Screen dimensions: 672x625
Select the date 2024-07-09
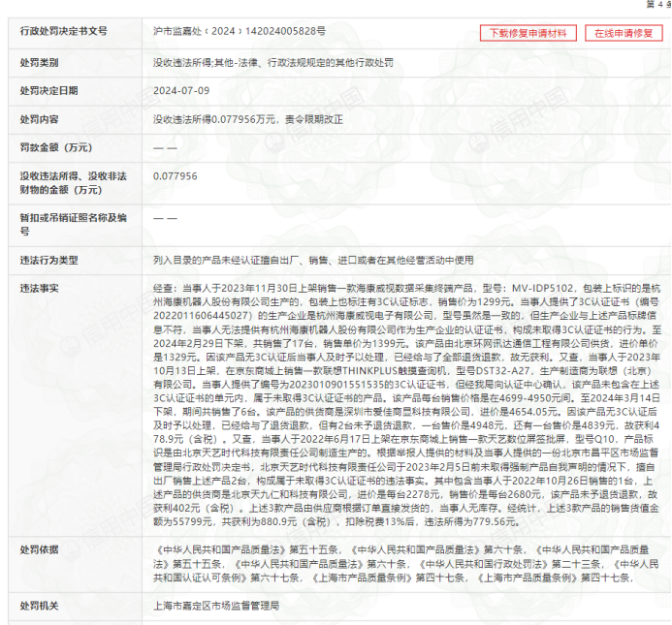click(181, 91)
